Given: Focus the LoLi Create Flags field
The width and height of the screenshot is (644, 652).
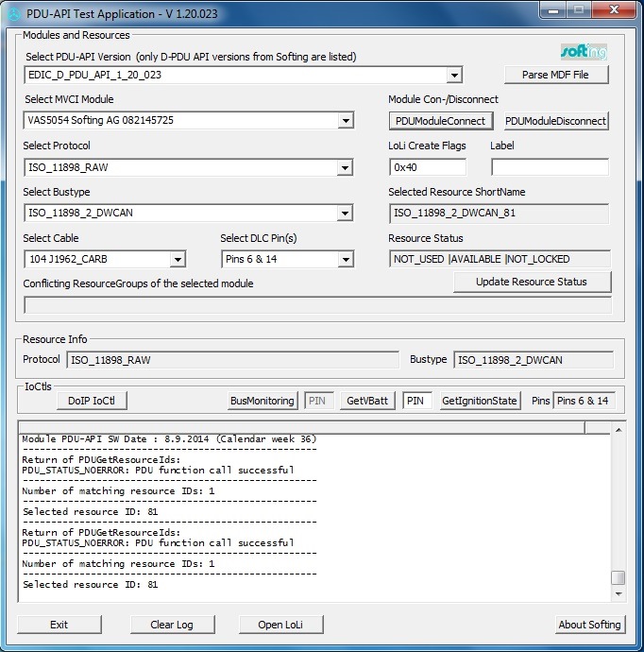Looking at the screenshot, I should click(428, 167).
